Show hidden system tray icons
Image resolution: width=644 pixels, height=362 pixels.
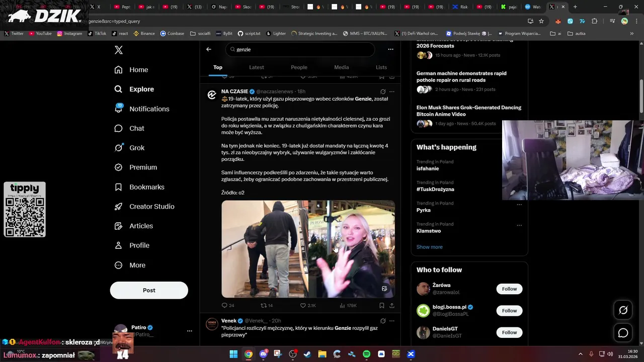[580, 354]
